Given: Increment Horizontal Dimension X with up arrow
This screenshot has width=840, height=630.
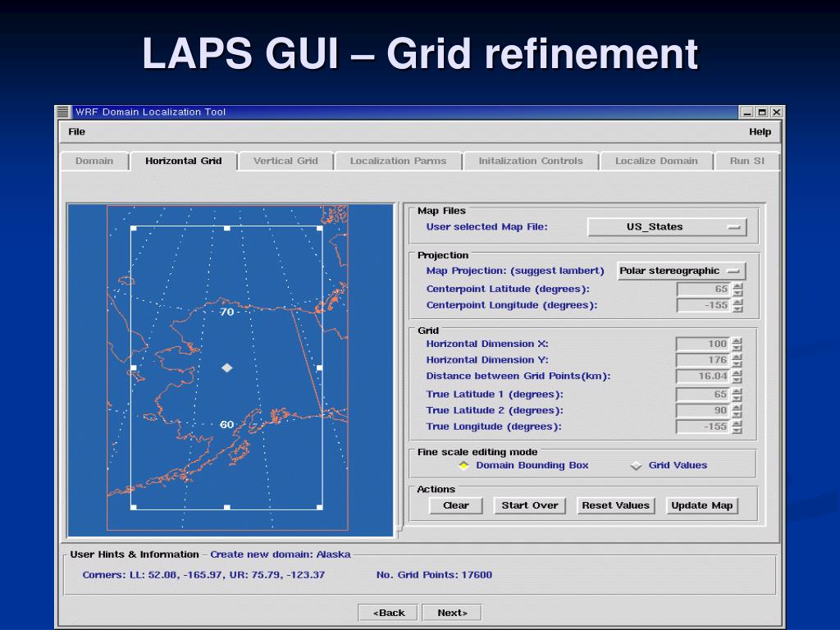Looking at the screenshot, I should pyautogui.click(x=737, y=340).
